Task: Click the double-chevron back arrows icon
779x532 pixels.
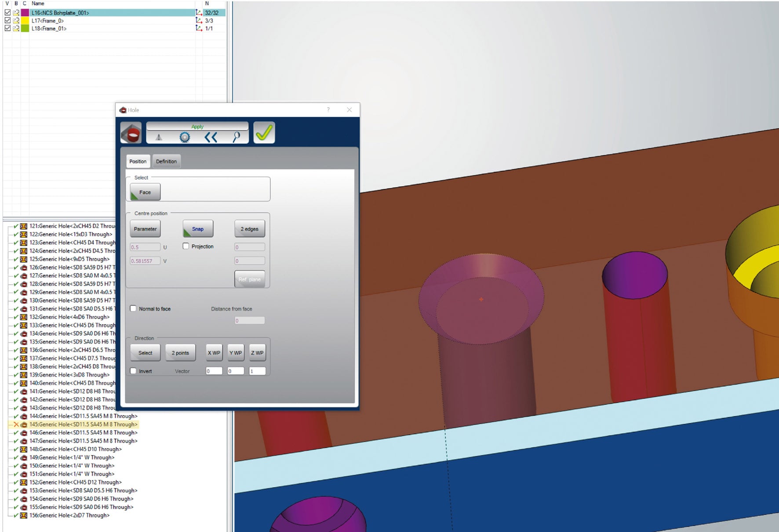Action: [211, 138]
